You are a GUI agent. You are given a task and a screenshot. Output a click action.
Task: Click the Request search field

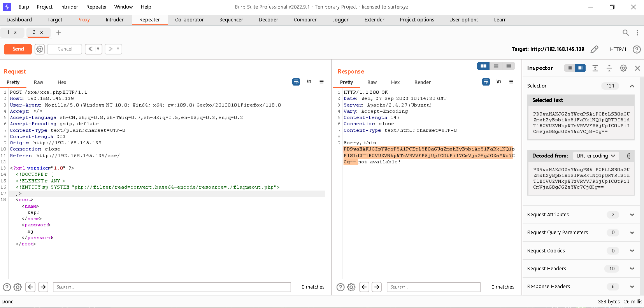(x=172, y=287)
